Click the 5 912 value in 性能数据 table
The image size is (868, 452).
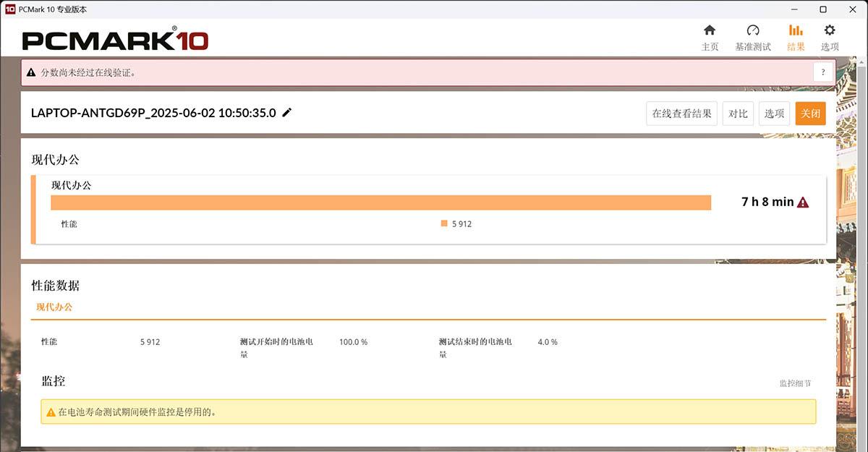click(x=150, y=342)
